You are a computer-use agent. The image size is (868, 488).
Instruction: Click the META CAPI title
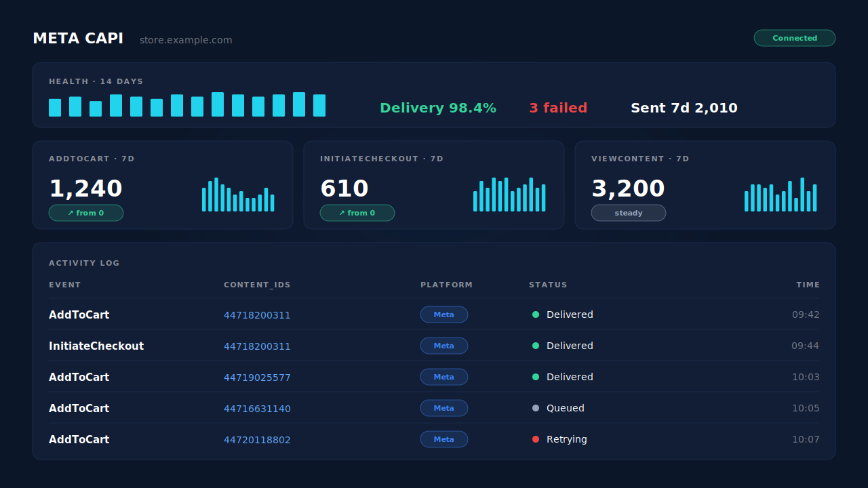click(x=78, y=39)
